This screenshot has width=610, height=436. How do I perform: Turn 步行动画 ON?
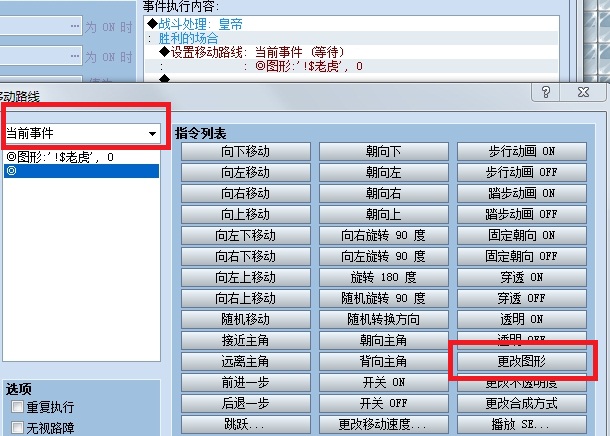click(x=522, y=151)
